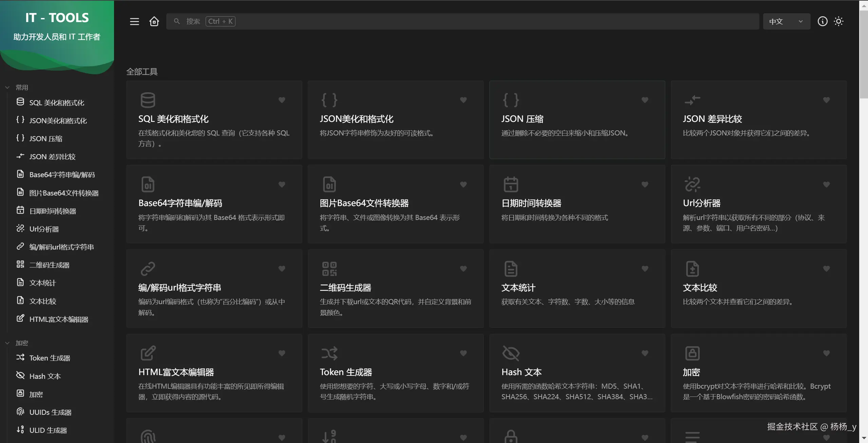Click UUIDs 生成器 fingerprint icon in sidebar
The image size is (868, 443).
(x=20, y=412)
